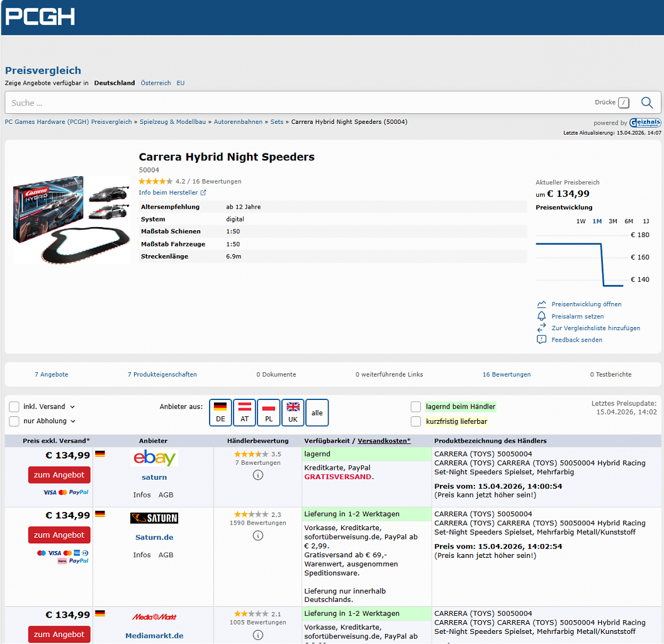Select 6M price history range
The width and height of the screenshot is (664, 644).
tap(629, 221)
